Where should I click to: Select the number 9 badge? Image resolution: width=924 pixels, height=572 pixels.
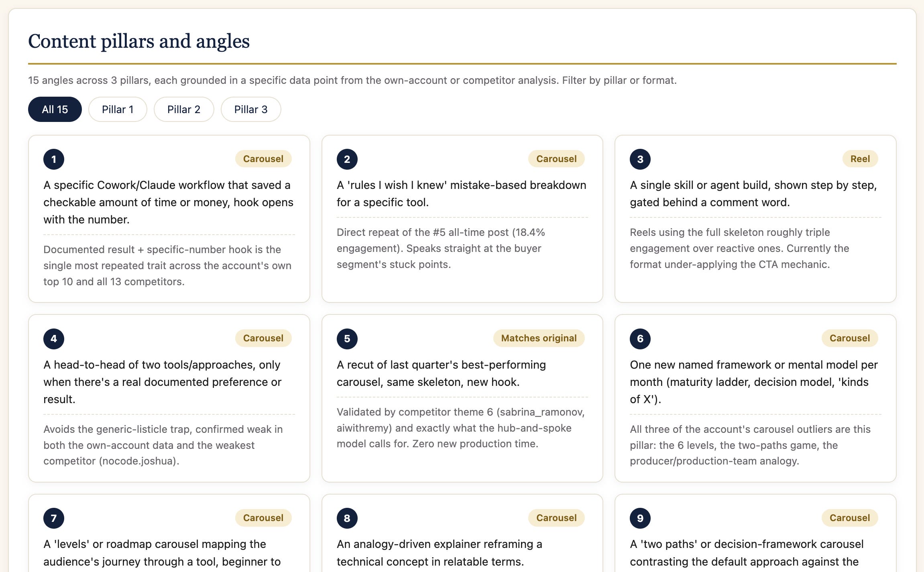[x=640, y=518]
